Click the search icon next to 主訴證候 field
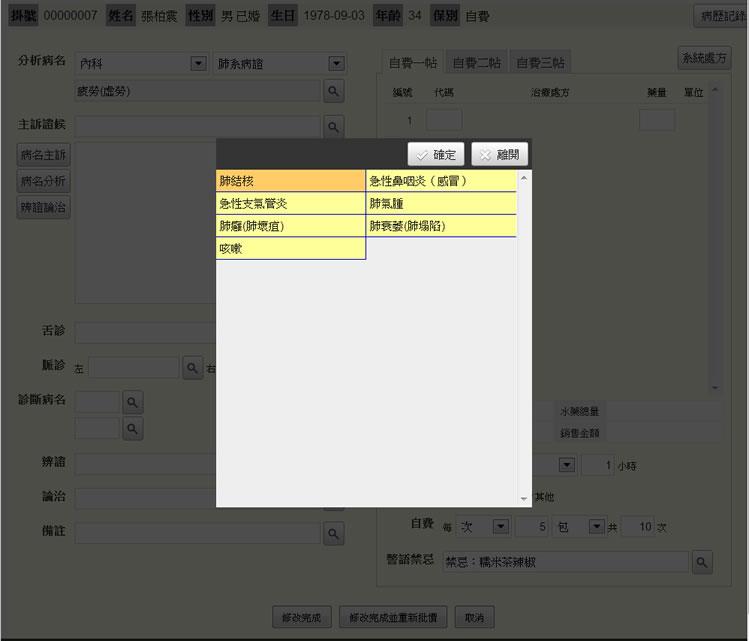This screenshot has width=749, height=641. [x=334, y=127]
